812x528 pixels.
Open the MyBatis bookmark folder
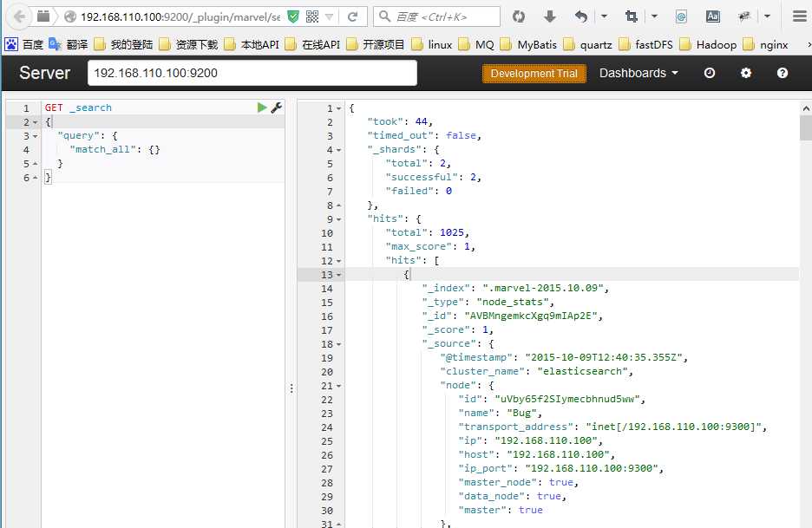(528, 44)
